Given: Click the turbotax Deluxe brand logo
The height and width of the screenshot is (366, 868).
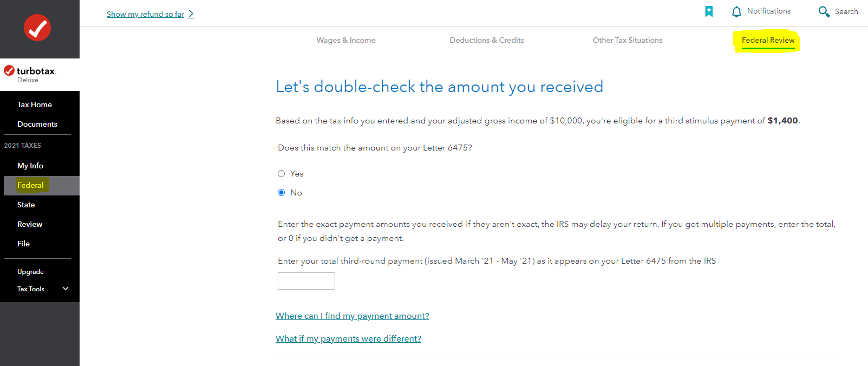Looking at the screenshot, I should tap(30, 74).
